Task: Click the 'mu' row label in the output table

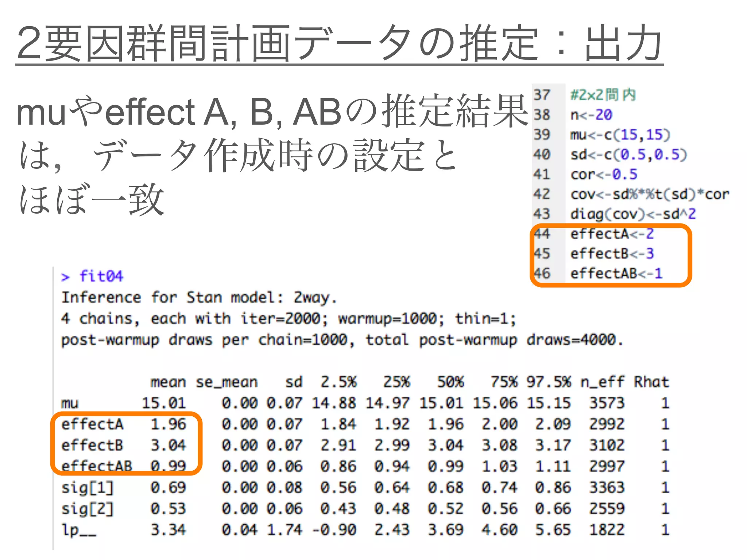Action: [x=70, y=403]
